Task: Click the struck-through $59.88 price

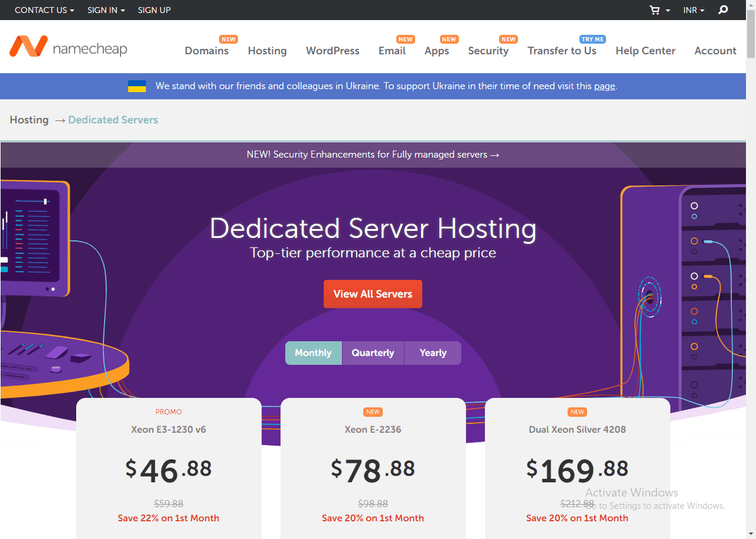Action: pyautogui.click(x=169, y=504)
